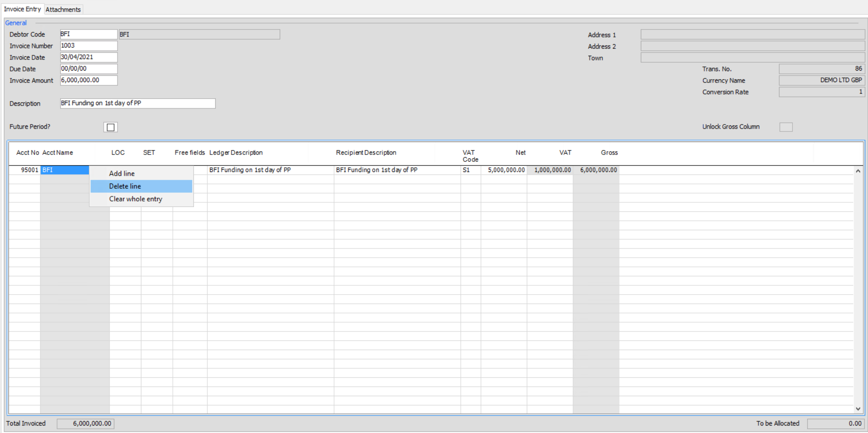Select the Invoice Amount field
The height and width of the screenshot is (433, 868).
88,80
